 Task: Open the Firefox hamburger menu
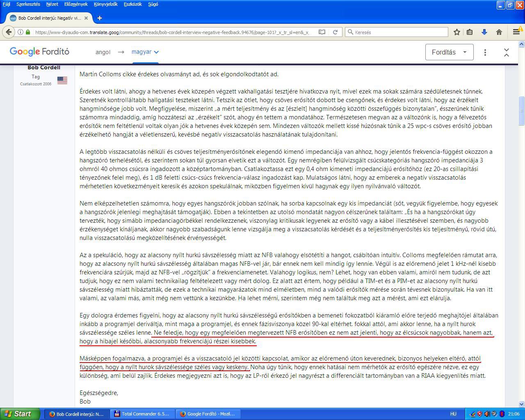[x=516, y=32]
